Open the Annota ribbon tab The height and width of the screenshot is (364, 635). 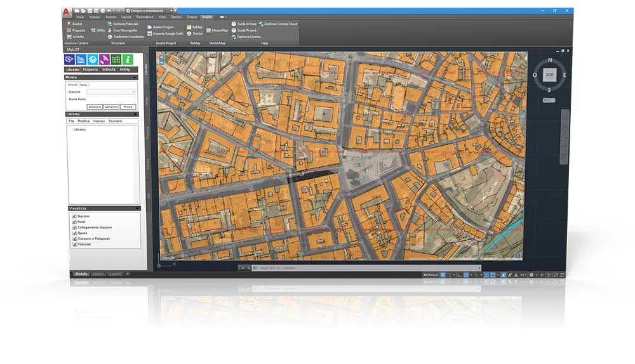(x=111, y=17)
